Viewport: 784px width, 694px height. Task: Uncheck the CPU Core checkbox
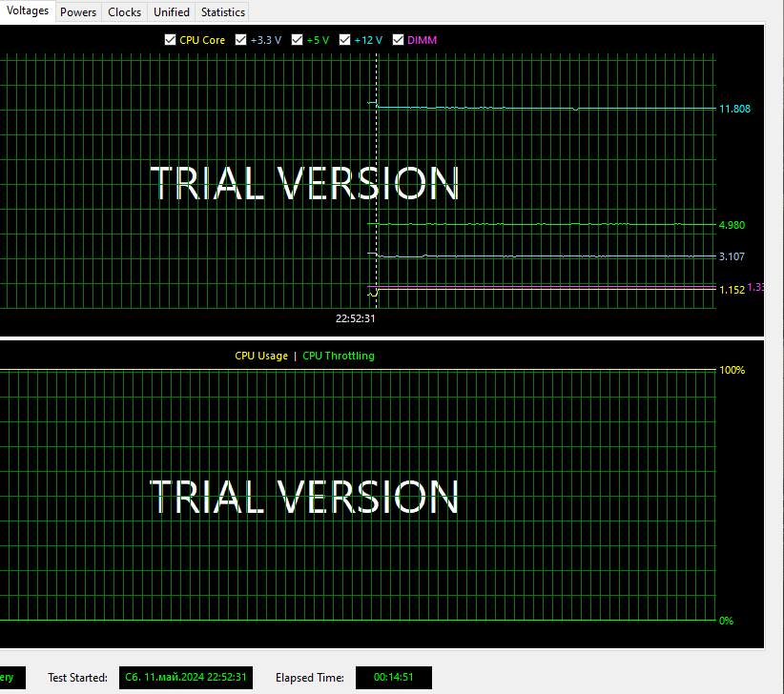tap(171, 40)
